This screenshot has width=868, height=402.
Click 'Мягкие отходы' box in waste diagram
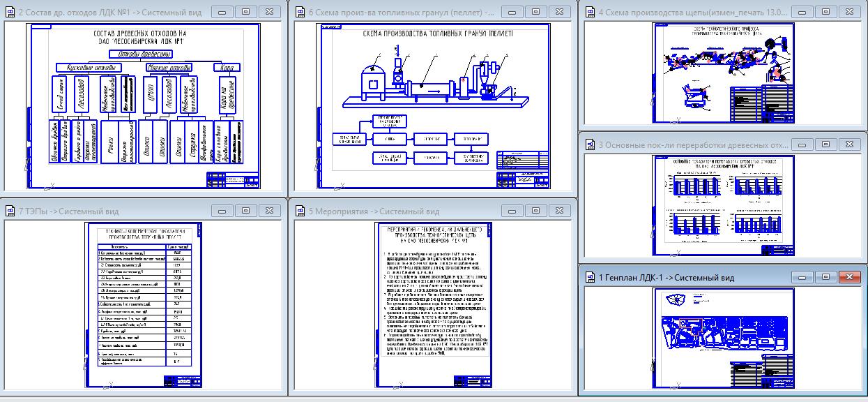(x=169, y=68)
